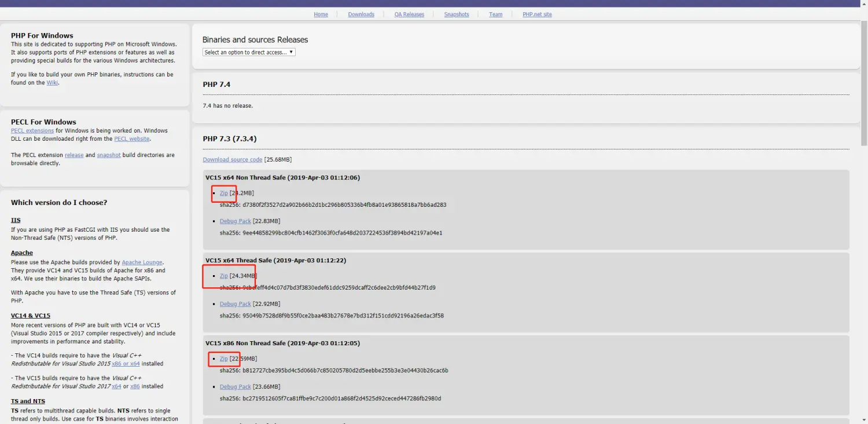Open Team navigation link
The width and height of the screenshot is (868, 424).
pyautogui.click(x=495, y=14)
